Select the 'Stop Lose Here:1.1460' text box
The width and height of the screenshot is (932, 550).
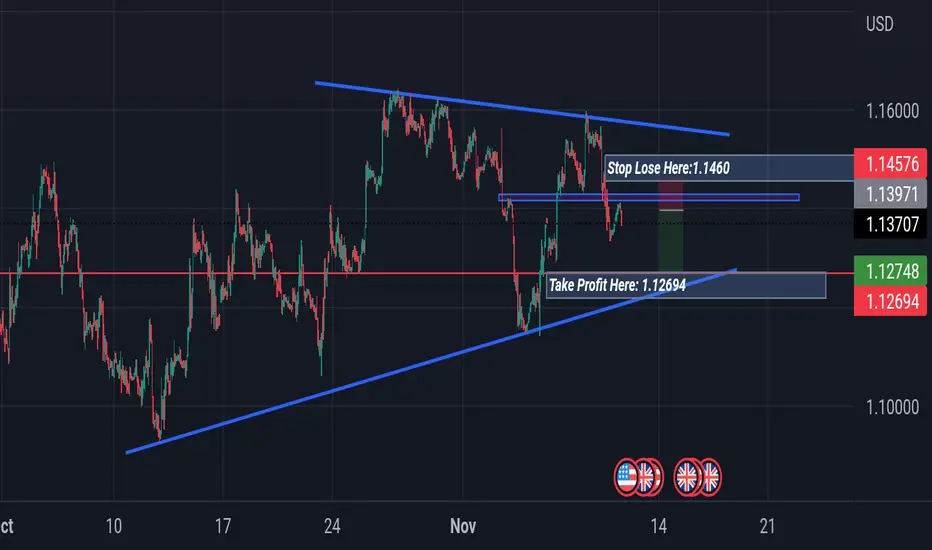729,168
